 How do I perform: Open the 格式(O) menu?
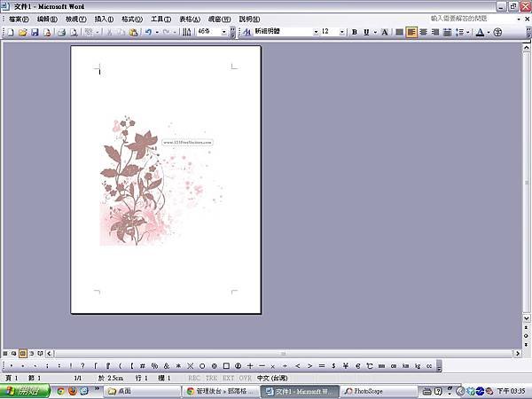[x=132, y=20]
